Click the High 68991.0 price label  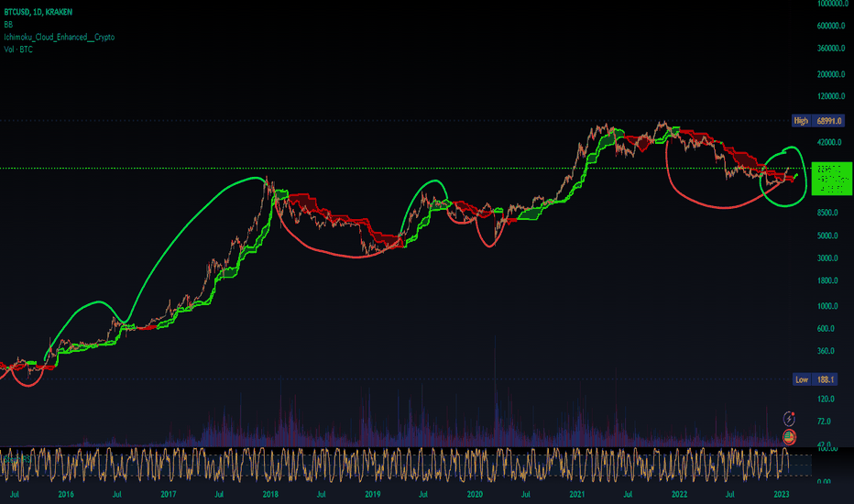point(818,121)
